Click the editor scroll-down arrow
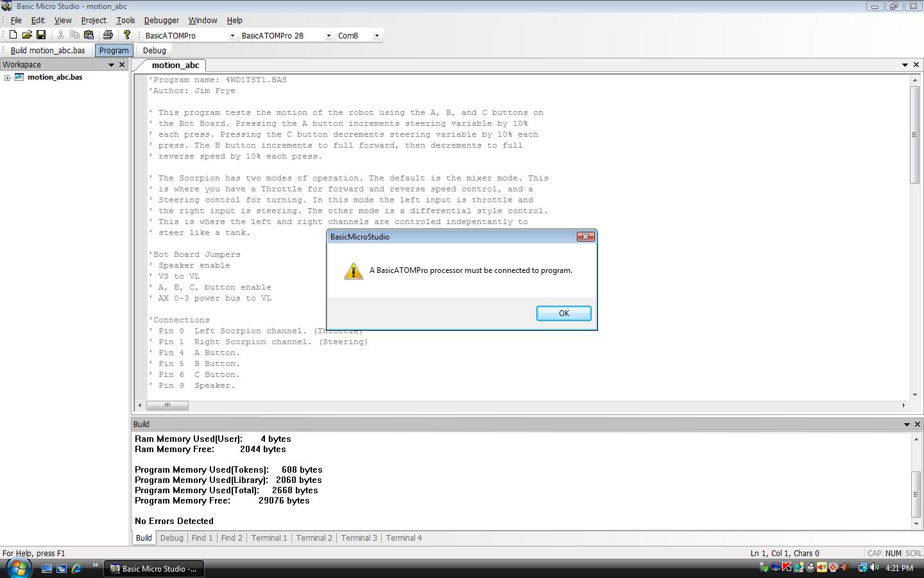The image size is (924, 578). coord(915,395)
